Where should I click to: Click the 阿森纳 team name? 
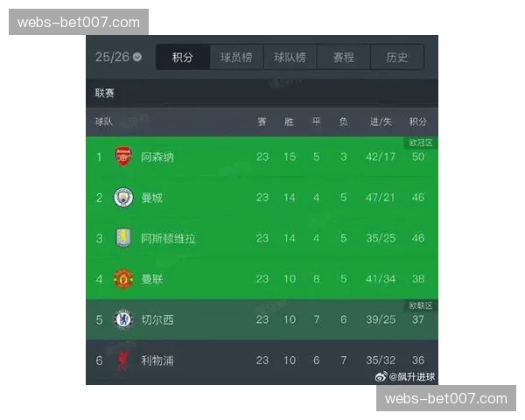tap(157, 157)
